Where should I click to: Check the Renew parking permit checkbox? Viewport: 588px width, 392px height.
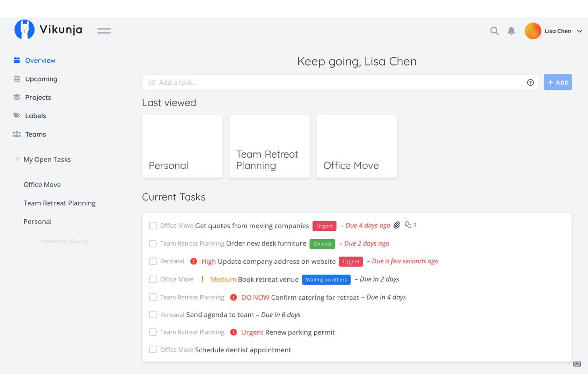pos(153,332)
